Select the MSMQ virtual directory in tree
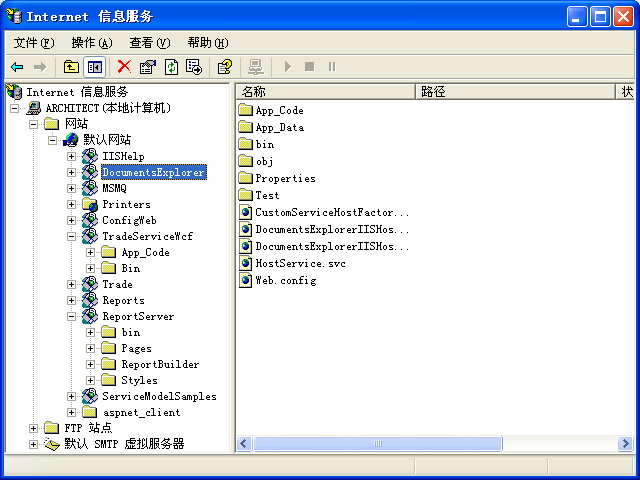Screen dimensions: 640x480 (113, 188)
